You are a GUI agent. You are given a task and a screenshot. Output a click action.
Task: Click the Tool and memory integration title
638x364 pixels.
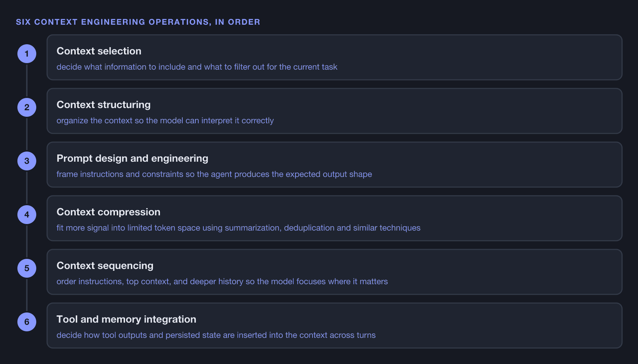126,319
